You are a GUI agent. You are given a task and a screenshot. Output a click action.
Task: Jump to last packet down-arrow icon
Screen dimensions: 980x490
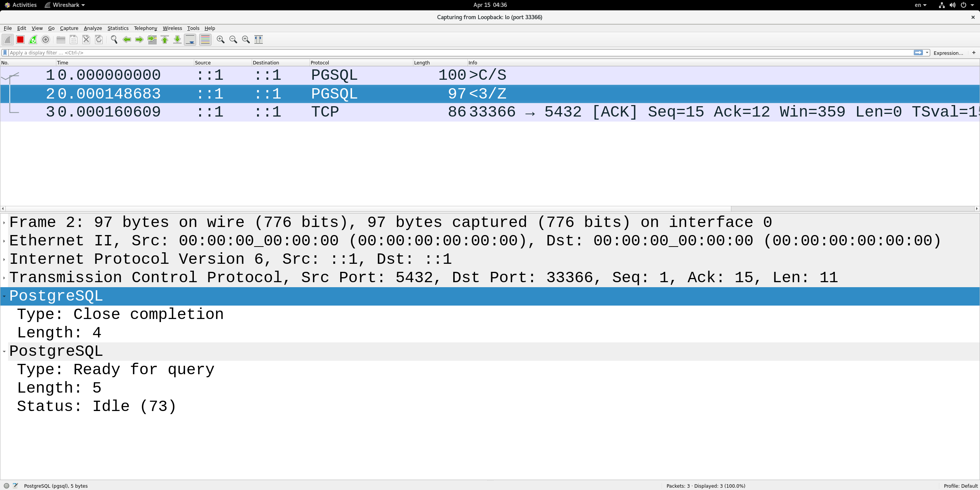coord(177,39)
